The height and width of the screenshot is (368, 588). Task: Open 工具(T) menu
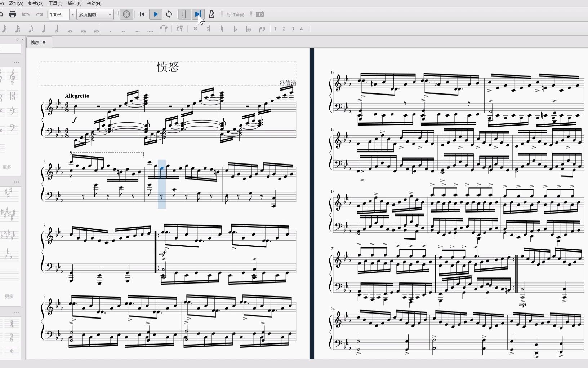[55, 4]
